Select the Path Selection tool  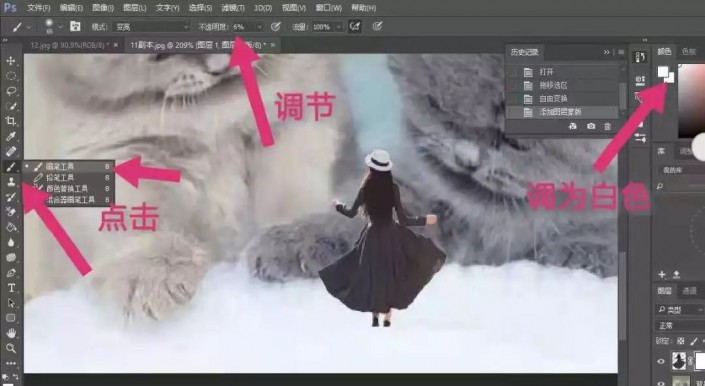click(x=11, y=303)
